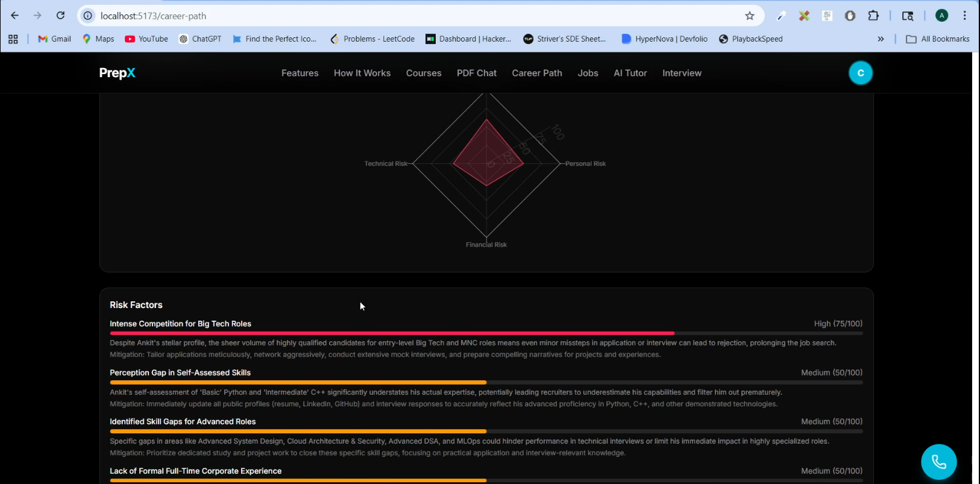Open the apps grid in bookmarks bar
The height and width of the screenshot is (484, 980).
13,39
